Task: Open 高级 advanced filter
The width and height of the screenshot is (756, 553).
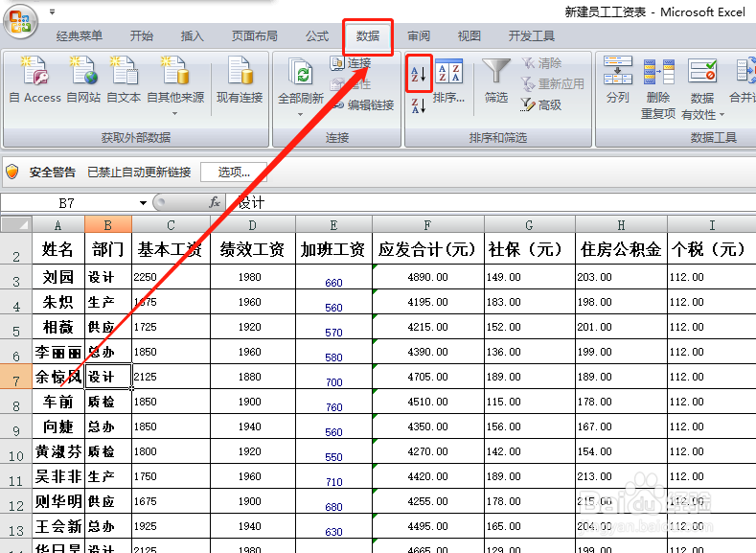Action: [x=541, y=104]
